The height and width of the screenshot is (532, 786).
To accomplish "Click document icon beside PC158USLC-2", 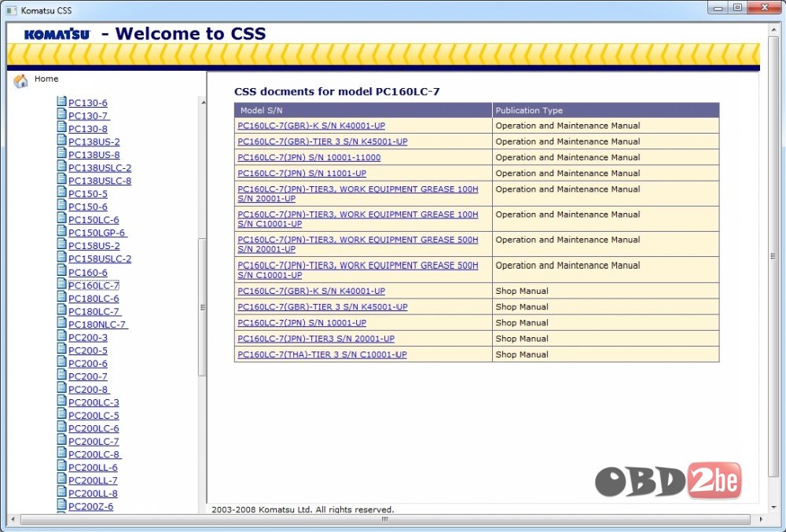I will pos(61,258).
